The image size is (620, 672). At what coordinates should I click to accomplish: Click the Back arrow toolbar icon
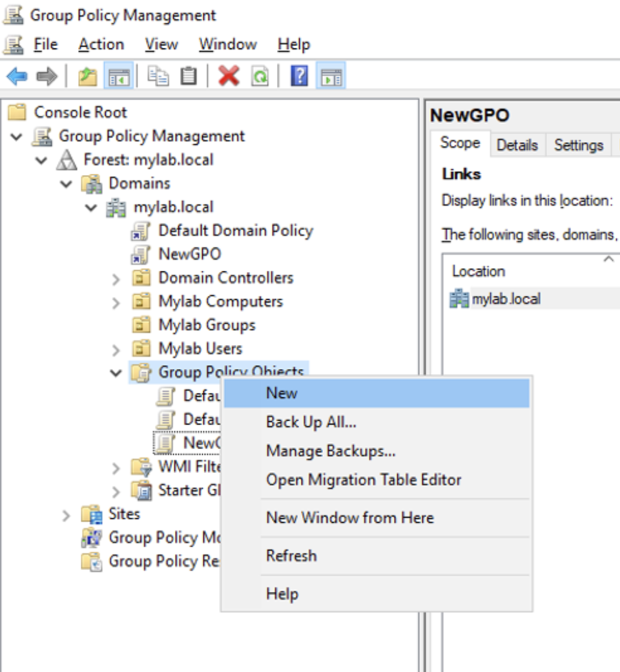click(17, 77)
